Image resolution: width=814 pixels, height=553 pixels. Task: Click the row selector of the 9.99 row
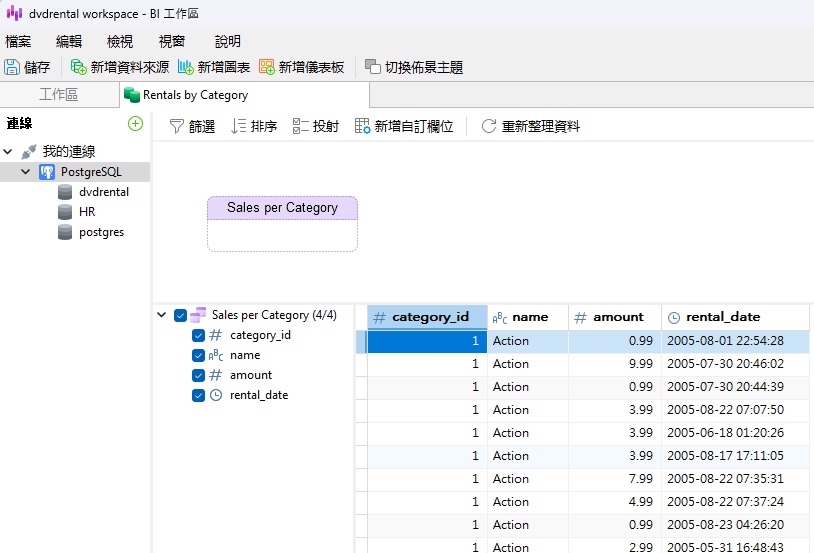click(x=361, y=364)
